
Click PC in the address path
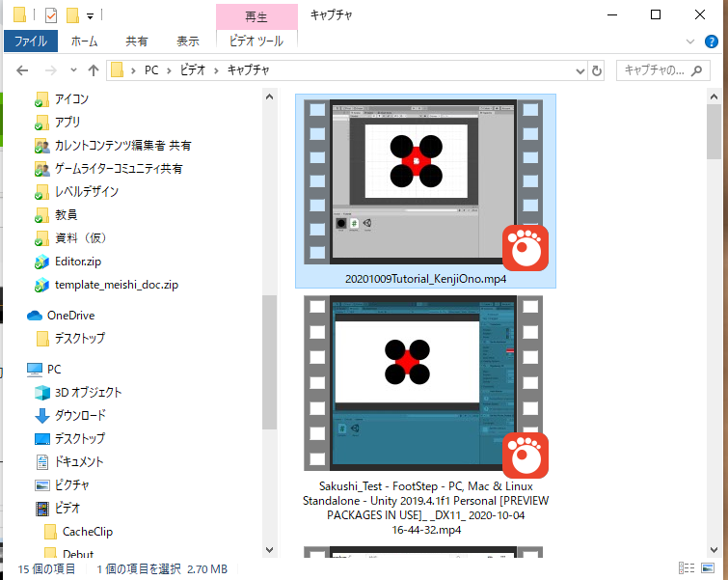(151, 70)
